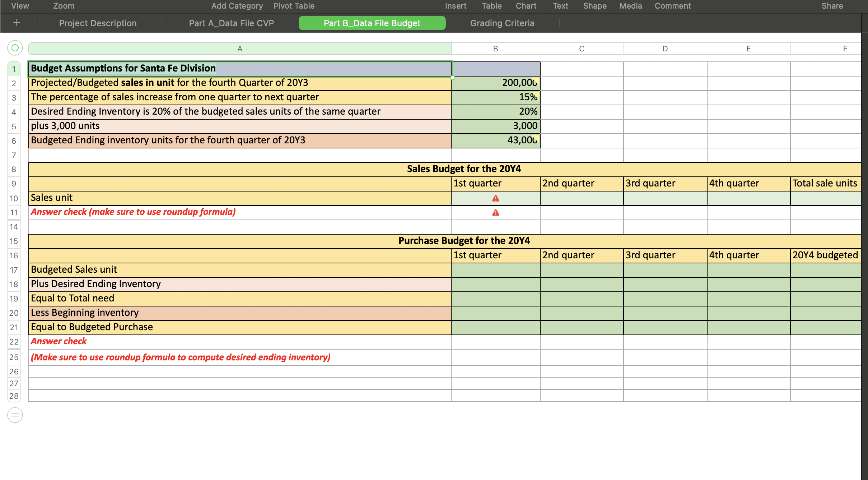868x480 pixels.
Task: Insert a Chart
Action: point(526,5)
